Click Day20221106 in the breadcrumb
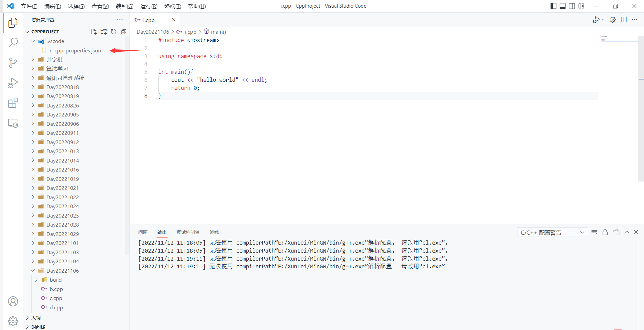 coord(153,32)
